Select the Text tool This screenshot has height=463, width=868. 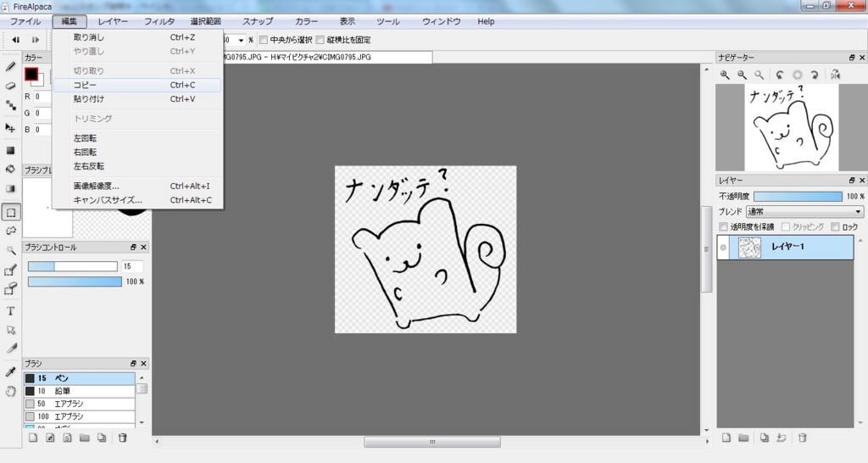[x=10, y=311]
